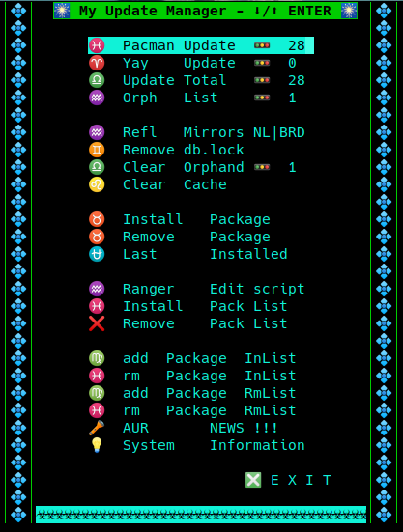403x532 pixels.
Task: Click the Pisces icon beside rm Package InList
Action: pos(97,376)
